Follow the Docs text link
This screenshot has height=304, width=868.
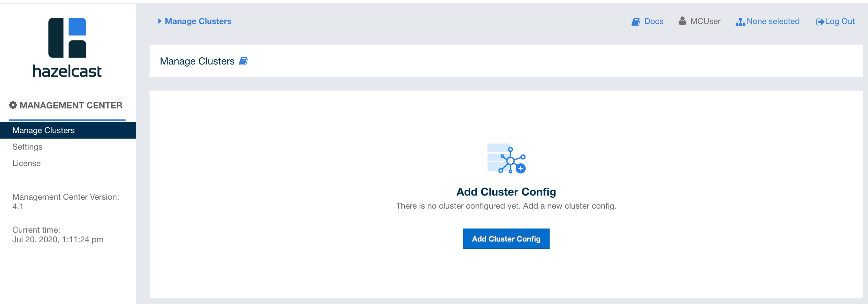click(x=654, y=21)
